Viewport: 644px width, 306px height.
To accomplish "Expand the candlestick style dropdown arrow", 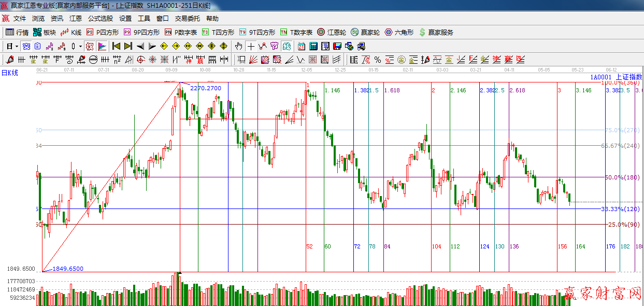I will coord(80,46).
